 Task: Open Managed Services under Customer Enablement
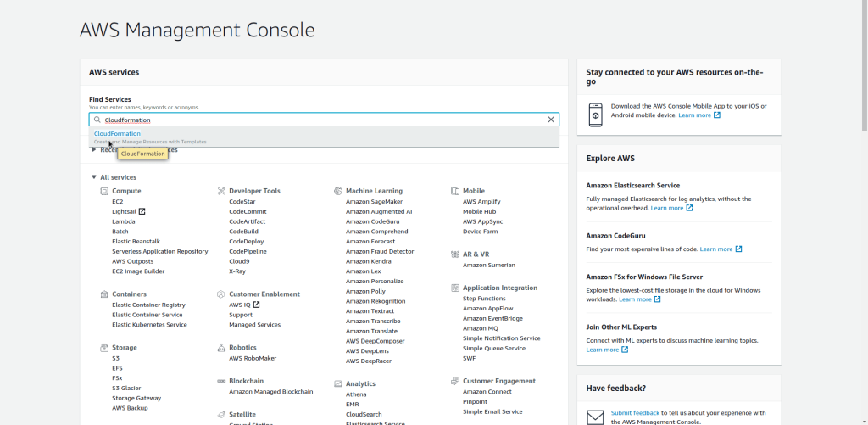coord(254,325)
